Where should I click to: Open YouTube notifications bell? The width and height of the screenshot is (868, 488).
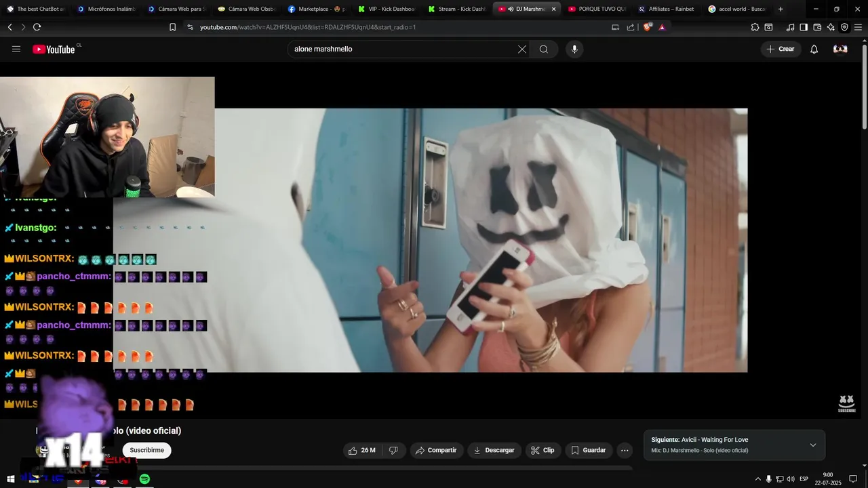coord(814,49)
